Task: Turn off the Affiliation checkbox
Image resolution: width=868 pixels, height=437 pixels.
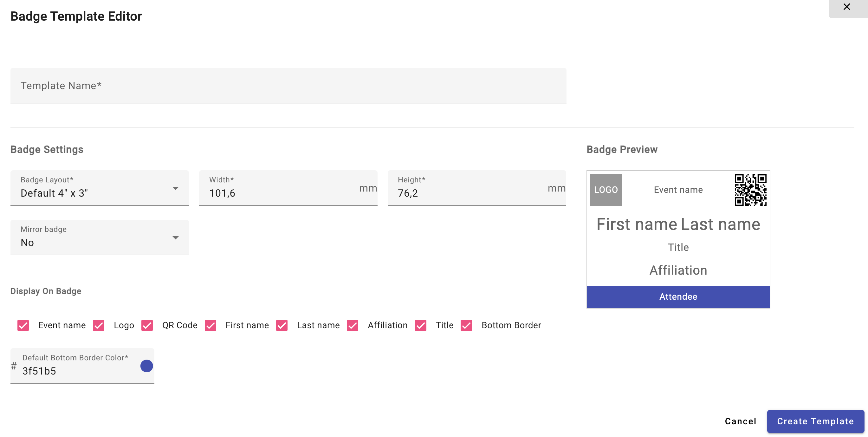Action: 353,325
